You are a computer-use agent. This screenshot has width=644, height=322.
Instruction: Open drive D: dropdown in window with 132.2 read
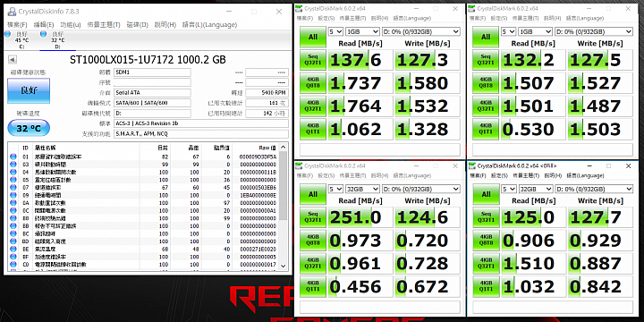594,31
